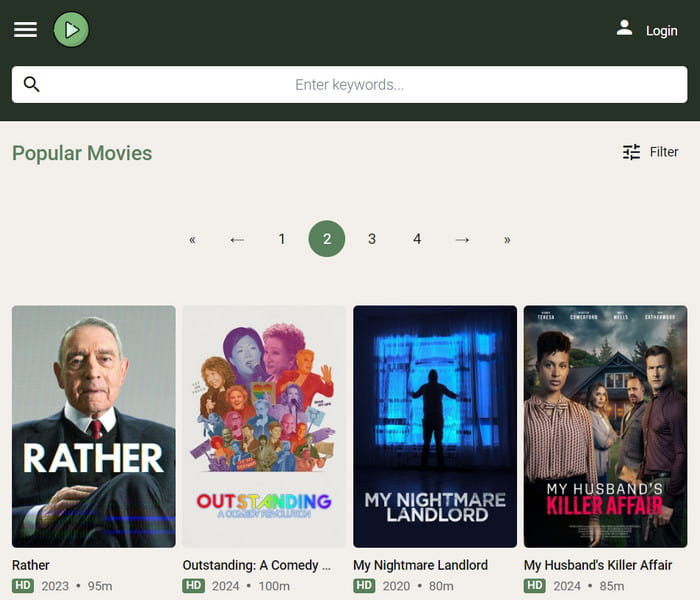This screenshot has height=600, width=700.
Task: Select page 3 in pagination
Action: 372,239
